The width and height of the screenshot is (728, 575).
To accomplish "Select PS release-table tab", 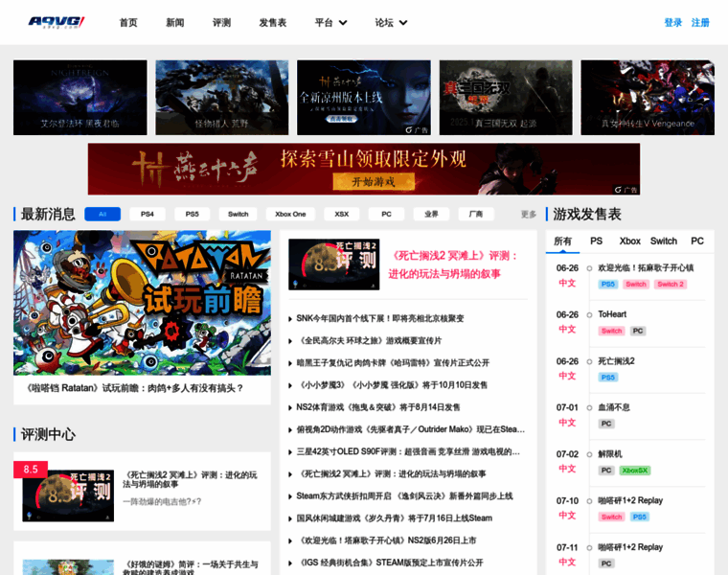I will click(596, 241).
